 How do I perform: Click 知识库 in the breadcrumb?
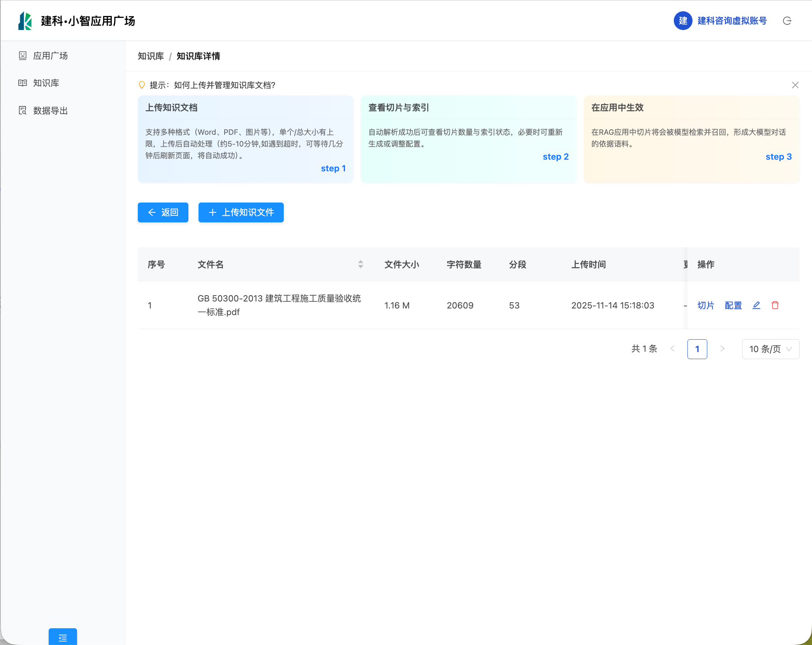point(151,56)
